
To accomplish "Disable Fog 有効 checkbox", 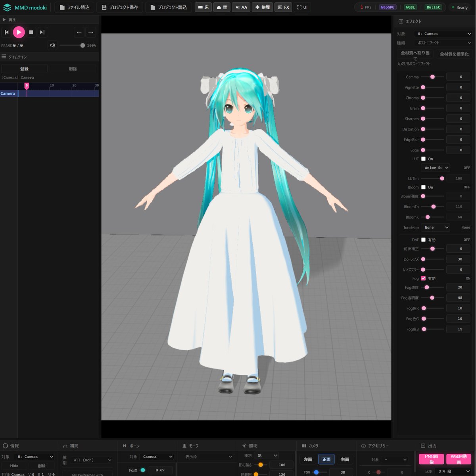I will (423, 278).
